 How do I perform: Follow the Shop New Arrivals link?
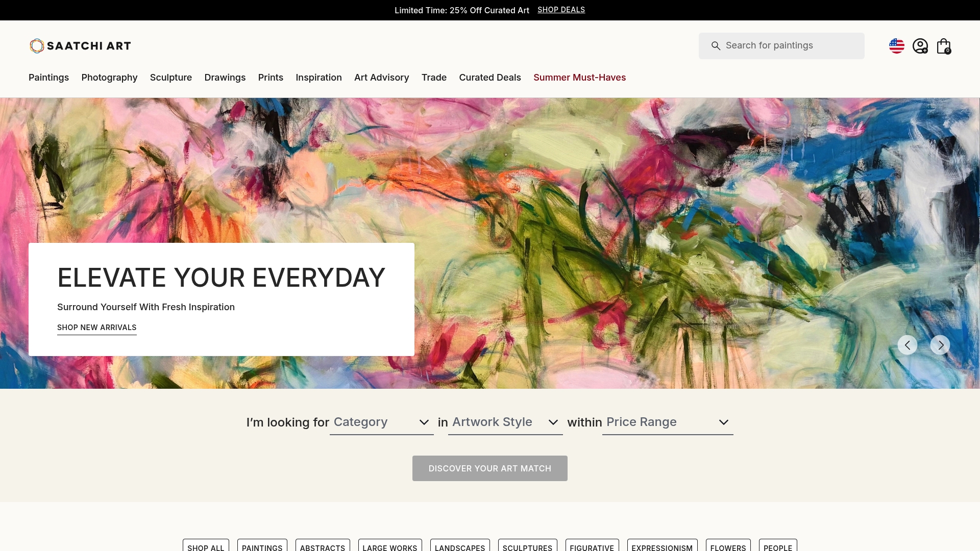point(96,328)
